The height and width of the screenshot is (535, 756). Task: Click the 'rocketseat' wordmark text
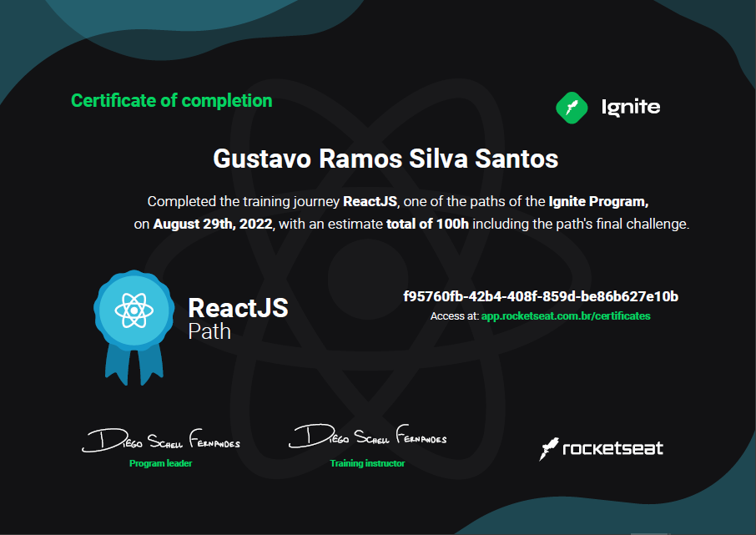pyautogui.click(x=612, y=448)
